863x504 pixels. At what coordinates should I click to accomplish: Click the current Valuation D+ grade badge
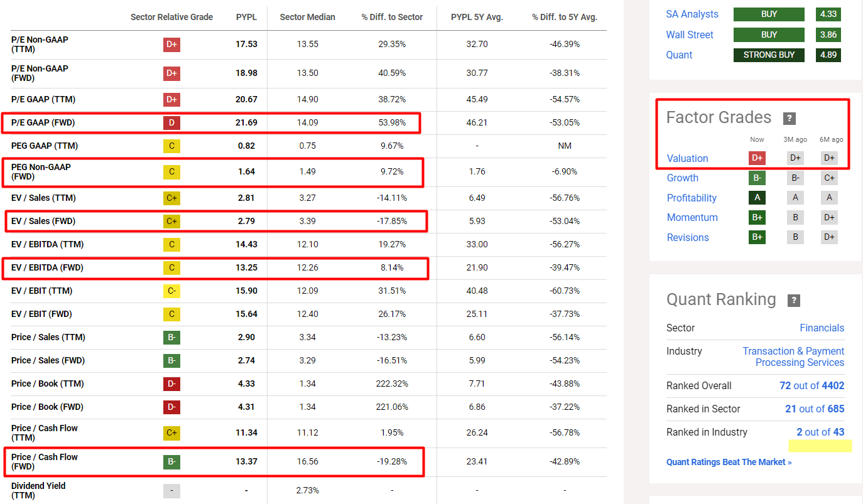click(757, 158)
